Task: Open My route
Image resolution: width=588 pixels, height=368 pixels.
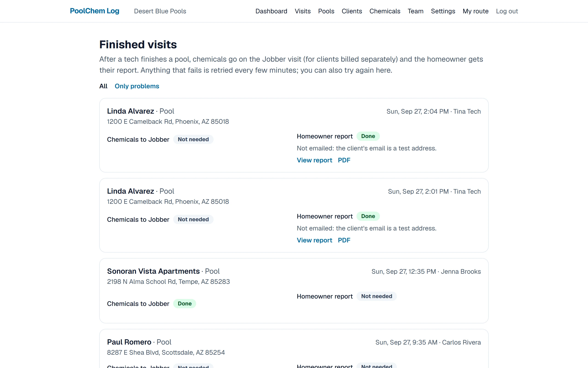Action: [475, 11]
